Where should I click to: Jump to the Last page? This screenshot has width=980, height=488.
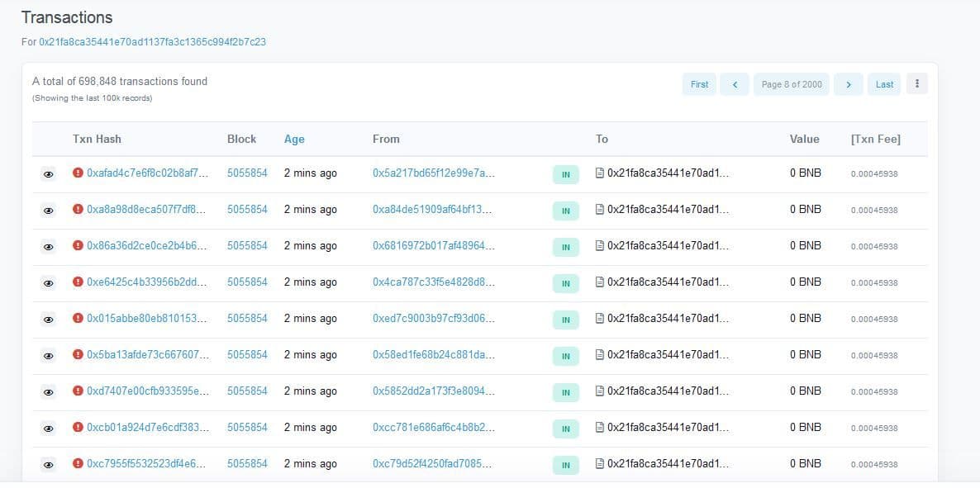point(884,84)
